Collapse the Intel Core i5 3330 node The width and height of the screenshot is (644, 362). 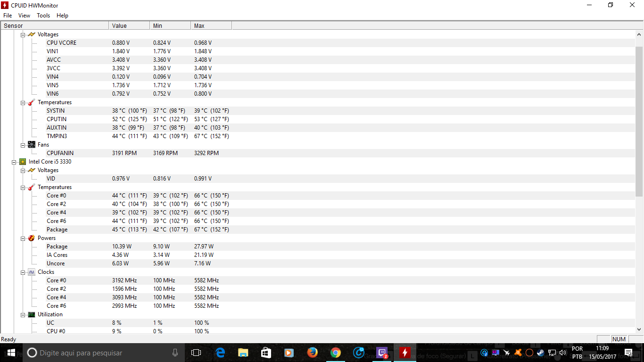[14, 162]
